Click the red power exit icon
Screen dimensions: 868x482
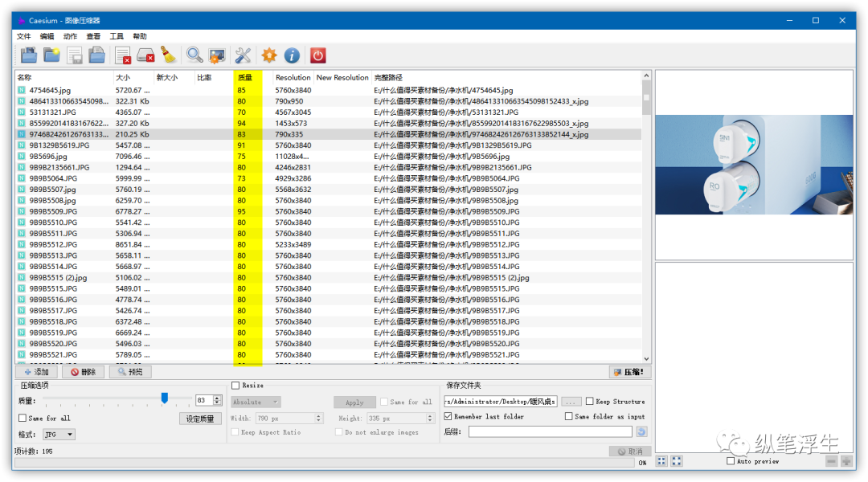point(317,55)
